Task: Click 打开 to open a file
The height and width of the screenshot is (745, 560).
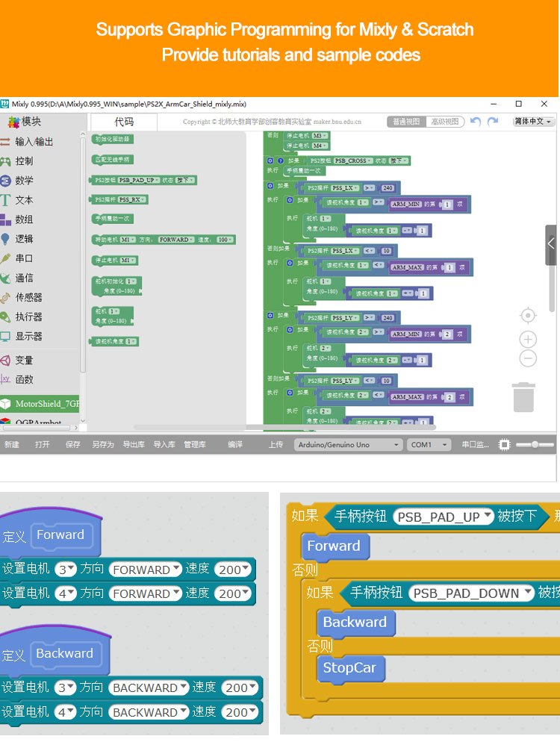Action: 43,445
